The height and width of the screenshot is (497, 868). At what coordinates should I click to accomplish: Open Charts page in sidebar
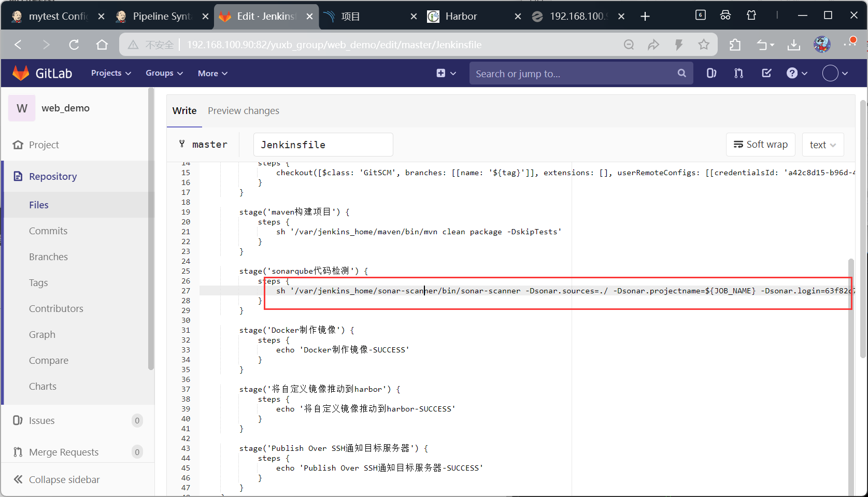42,386
